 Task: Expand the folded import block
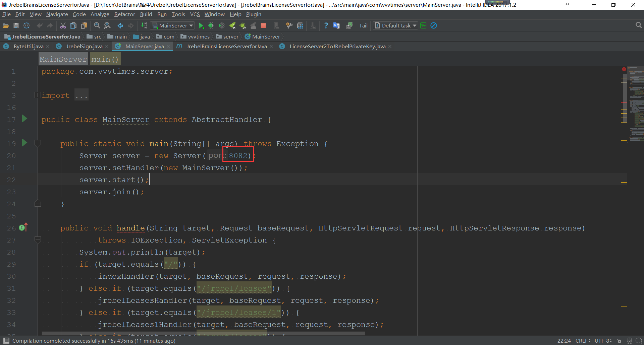tap(38, 95)
